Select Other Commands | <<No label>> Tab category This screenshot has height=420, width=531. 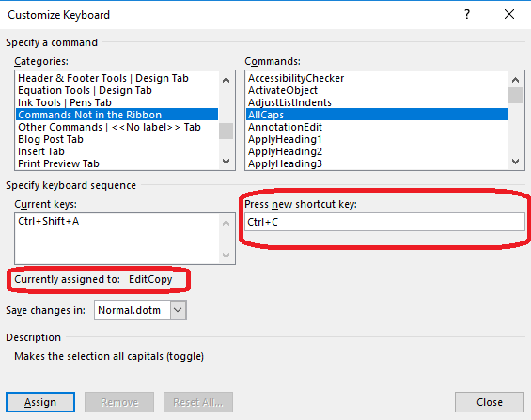point(117,127)
